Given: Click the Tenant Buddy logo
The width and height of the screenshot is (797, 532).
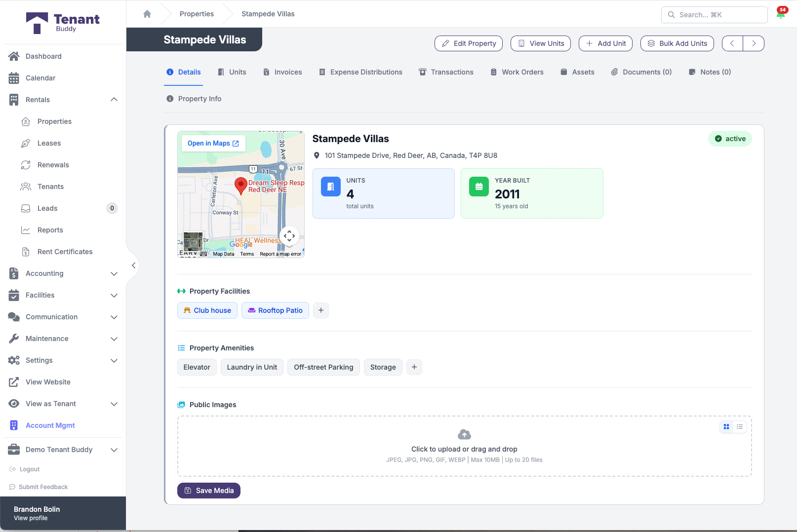Looking at the screenshot, I should pos(63,23).
